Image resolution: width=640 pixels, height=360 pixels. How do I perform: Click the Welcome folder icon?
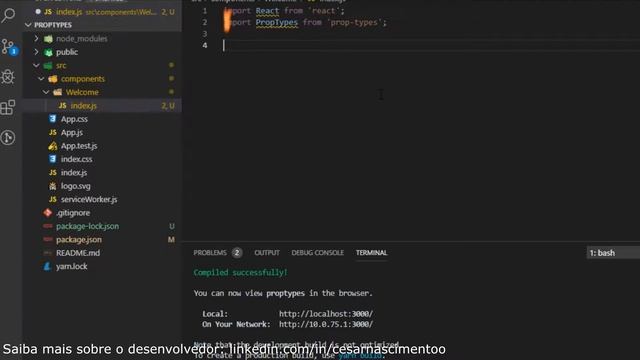[x=58, y=92]
